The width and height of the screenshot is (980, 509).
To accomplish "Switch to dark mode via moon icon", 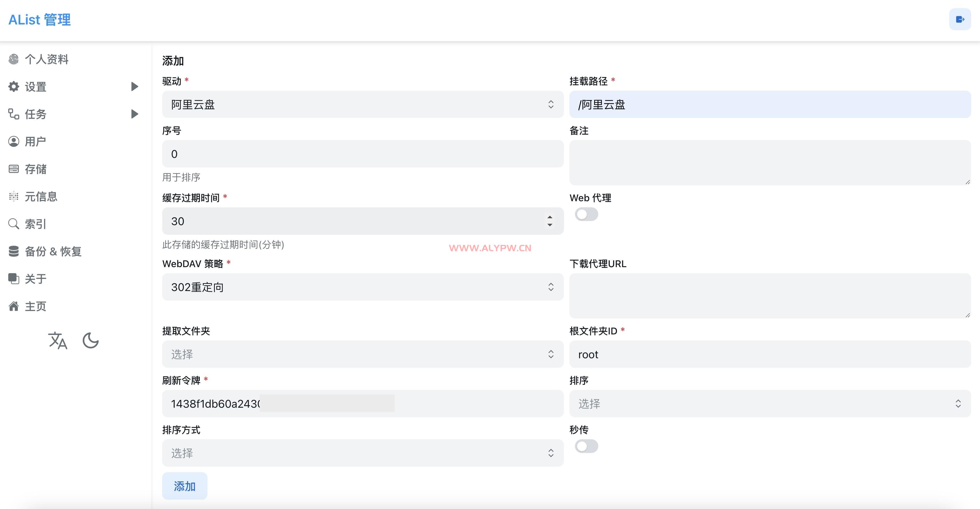I will pyautogui.click(x=90, y=340).
